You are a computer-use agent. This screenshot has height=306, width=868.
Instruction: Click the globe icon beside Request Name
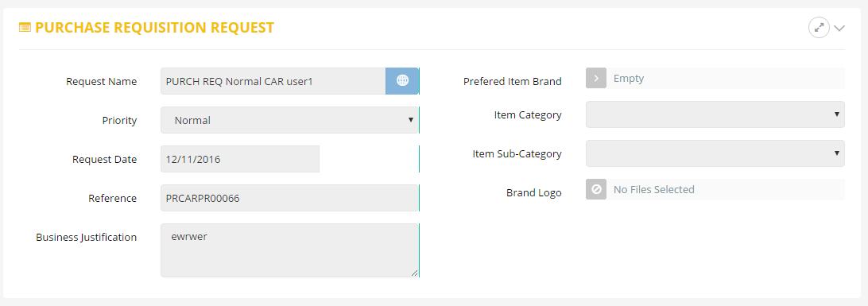(x=402, y=81)
